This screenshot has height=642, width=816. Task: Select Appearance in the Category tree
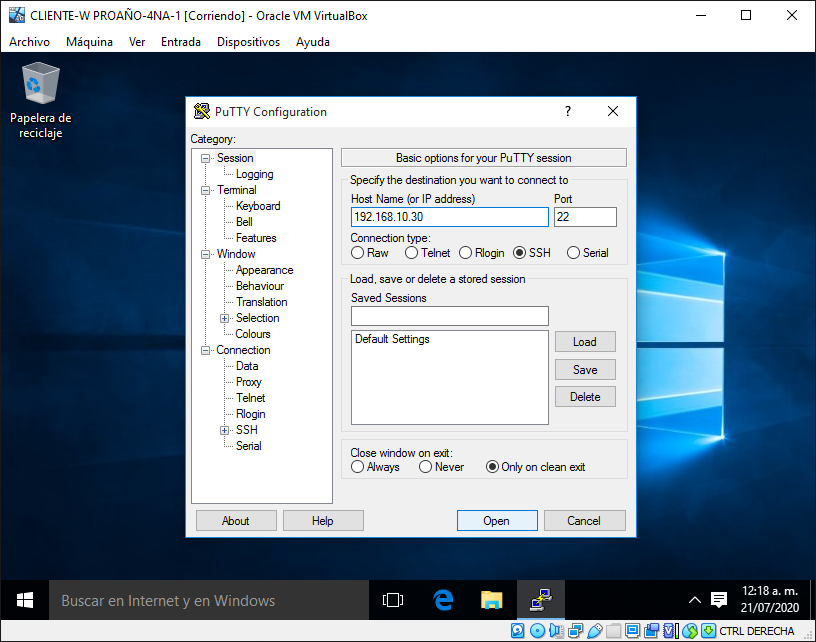pyautogui.click(x=264, y=270)
